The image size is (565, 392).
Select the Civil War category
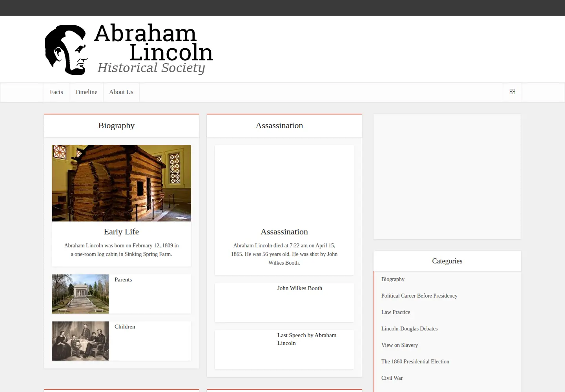(392, 378)
